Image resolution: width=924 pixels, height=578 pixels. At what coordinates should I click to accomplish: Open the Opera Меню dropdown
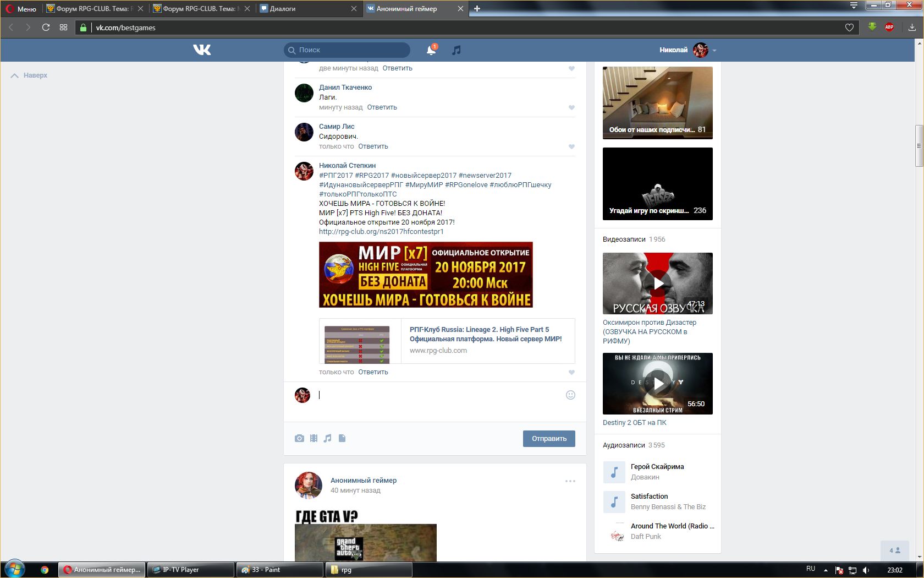tap(21, 8)
